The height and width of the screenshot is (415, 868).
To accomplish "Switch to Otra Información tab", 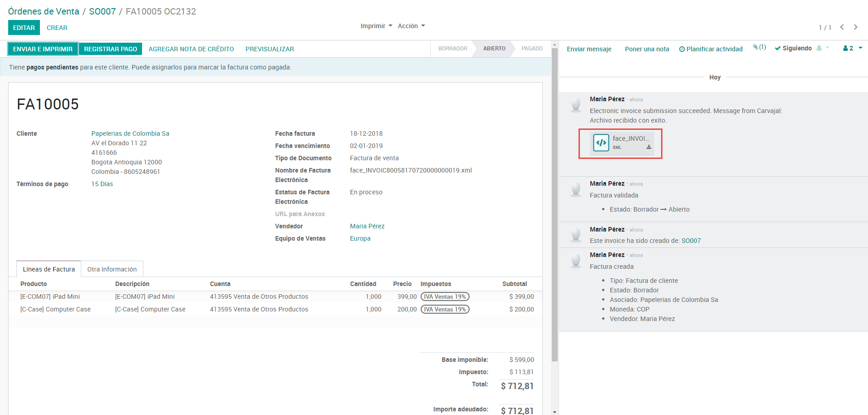I will (112, 269).
